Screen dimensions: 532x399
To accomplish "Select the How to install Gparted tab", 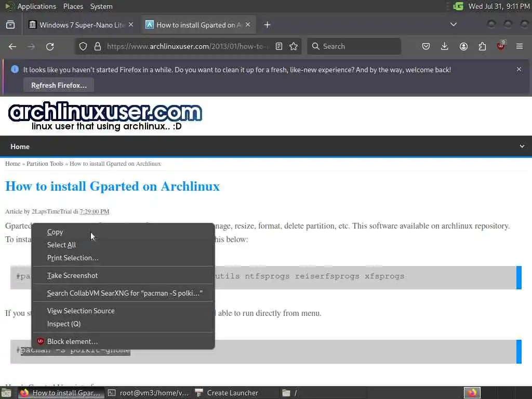I will pos(198,25).
